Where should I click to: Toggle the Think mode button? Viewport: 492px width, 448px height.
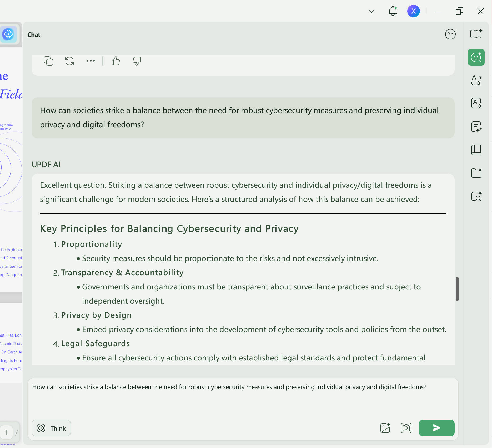51,428
